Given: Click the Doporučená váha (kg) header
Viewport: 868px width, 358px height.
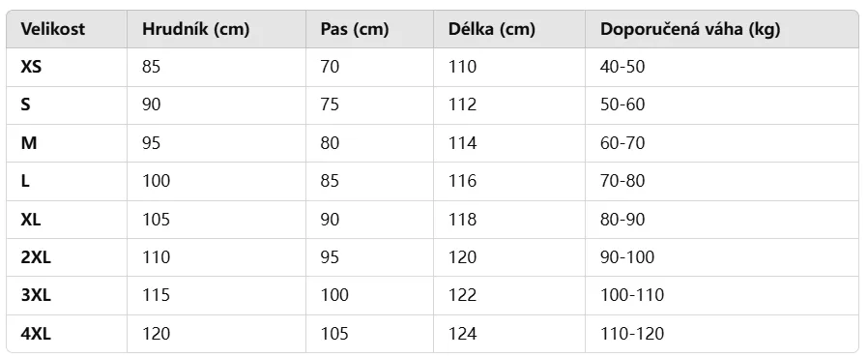Looking at the screenshot, I should pyautogui.click(x=690, y=29).
